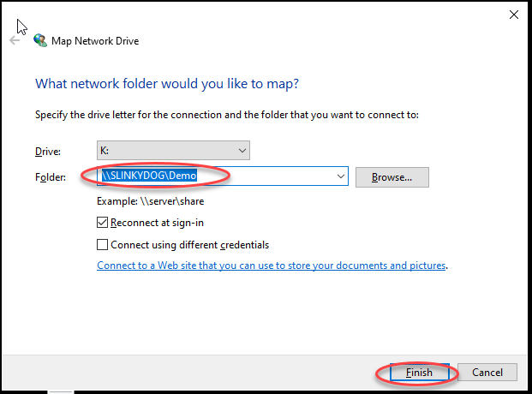This screenshot has height=394, width=532.
Task: Open the Browse... folder picker
Action: [392, 177]
